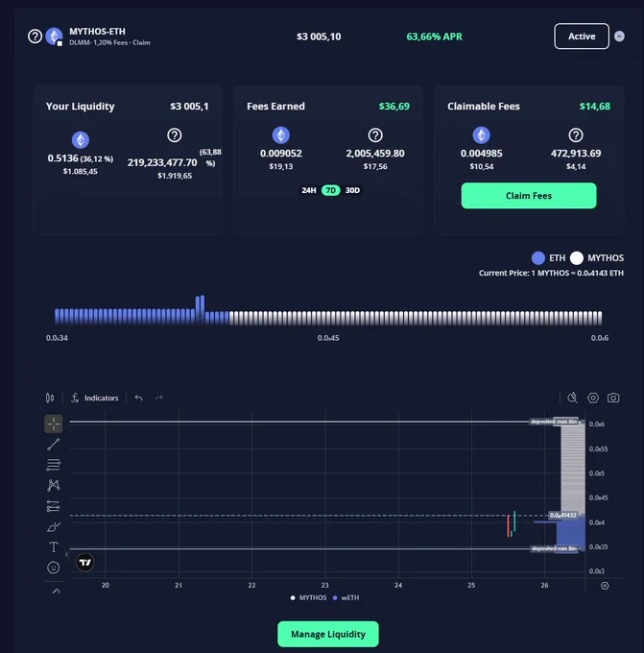Click ETH icon in Claimable Fees card

click(481, 135)
